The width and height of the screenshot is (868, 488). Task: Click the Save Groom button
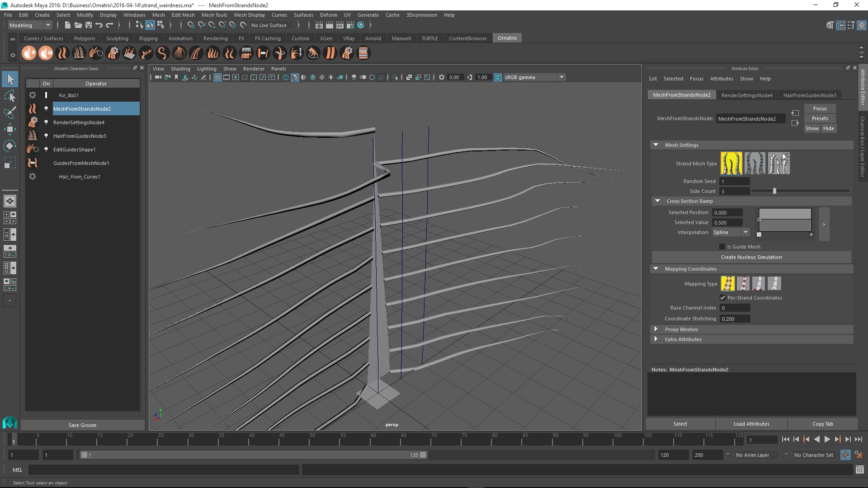[x=82, y=425]
